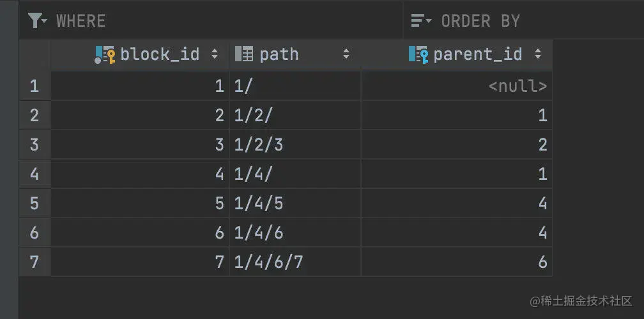Click the WHERE filter funnel icon

pos(37,21)
